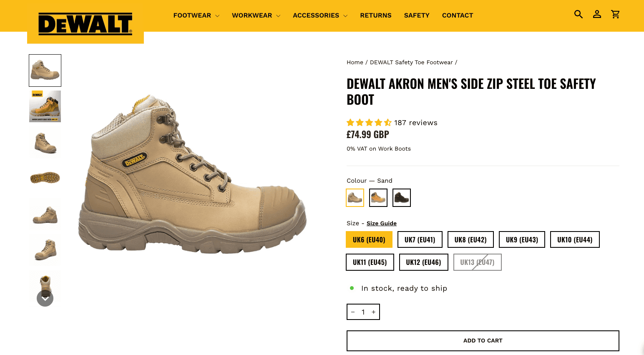644x355 pixels.
Task: Open the account profile icon
Action: point(597,15)
